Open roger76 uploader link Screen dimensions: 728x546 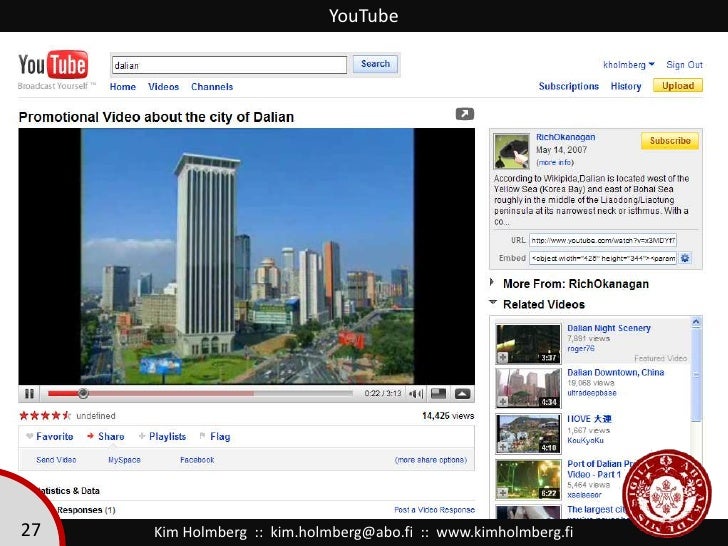pyautogui.click(x=580, y=348)
